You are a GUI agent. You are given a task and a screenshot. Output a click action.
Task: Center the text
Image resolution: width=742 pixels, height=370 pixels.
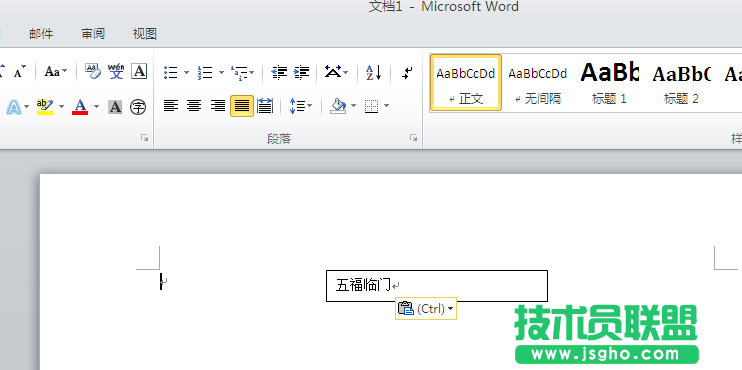point(194,106)
